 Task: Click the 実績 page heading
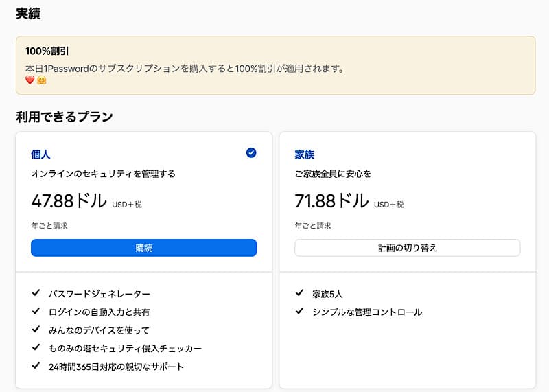(28, 12)
